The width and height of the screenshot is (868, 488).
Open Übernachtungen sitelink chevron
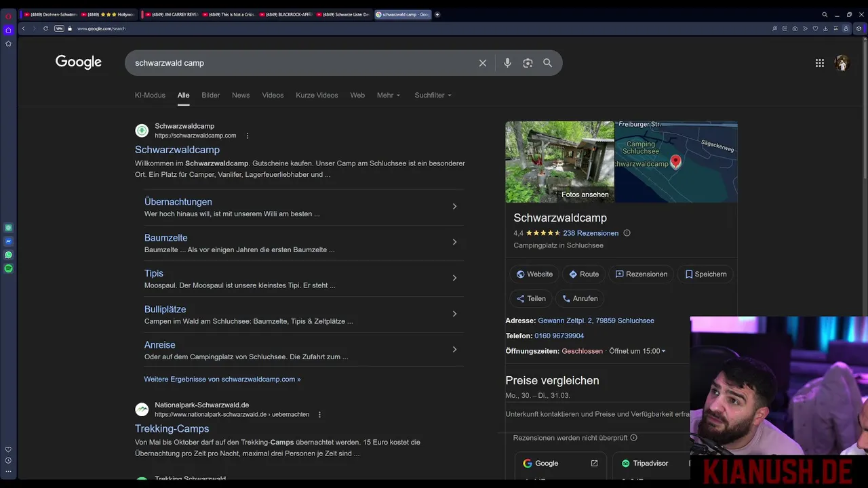tap(454, 206)
